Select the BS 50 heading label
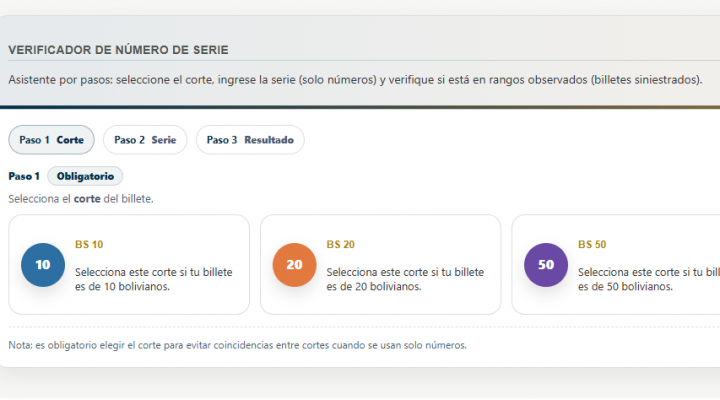 point(592,244)
